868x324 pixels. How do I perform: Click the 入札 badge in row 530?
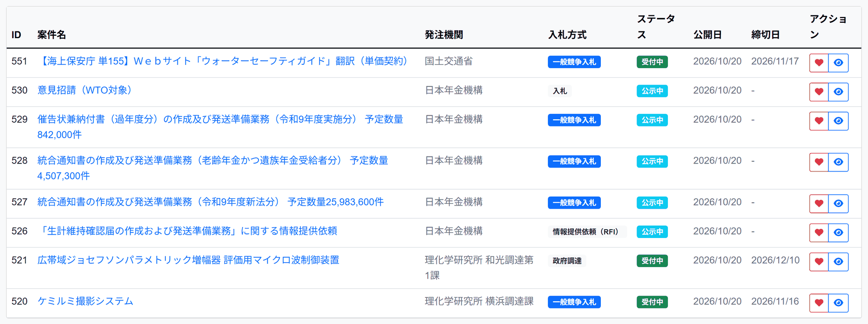[x=560, y=91]
